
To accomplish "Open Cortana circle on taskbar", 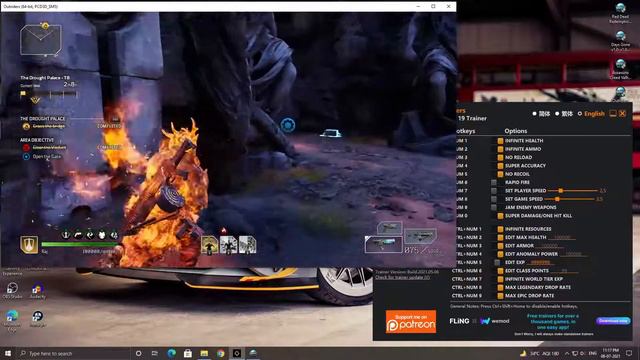I will [138, 353].
